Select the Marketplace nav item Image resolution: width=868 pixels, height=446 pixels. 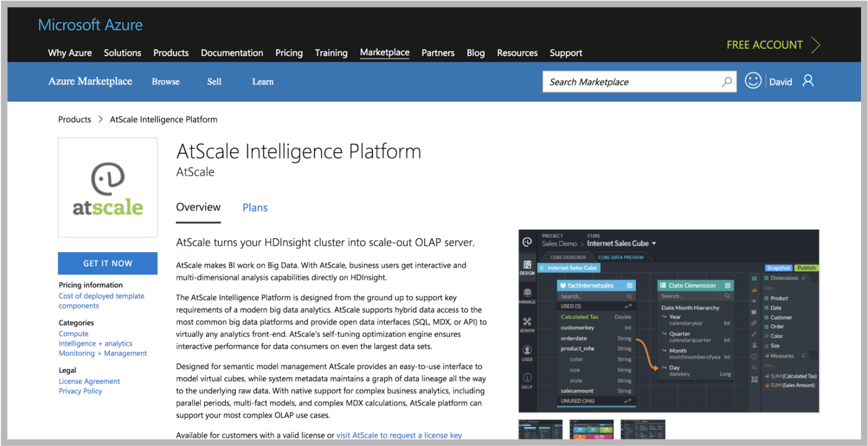(385, 52)
